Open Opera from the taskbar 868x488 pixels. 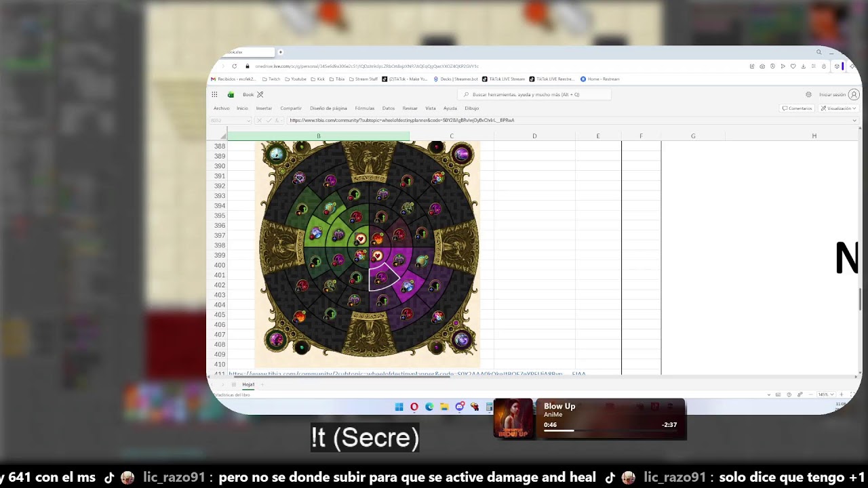point(414,407)
